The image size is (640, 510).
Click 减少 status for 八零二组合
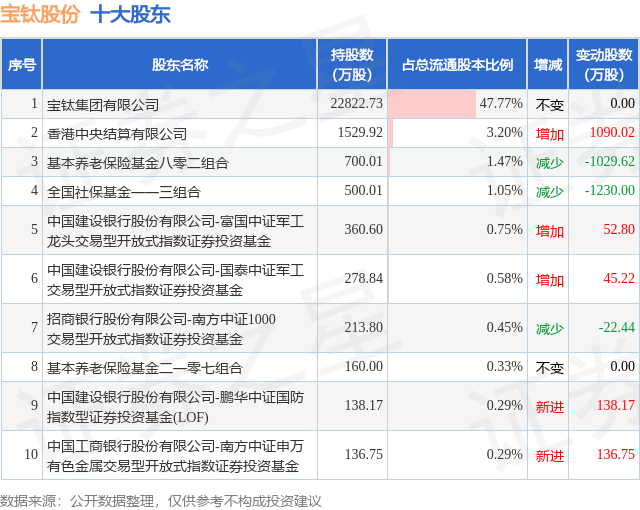549,163
